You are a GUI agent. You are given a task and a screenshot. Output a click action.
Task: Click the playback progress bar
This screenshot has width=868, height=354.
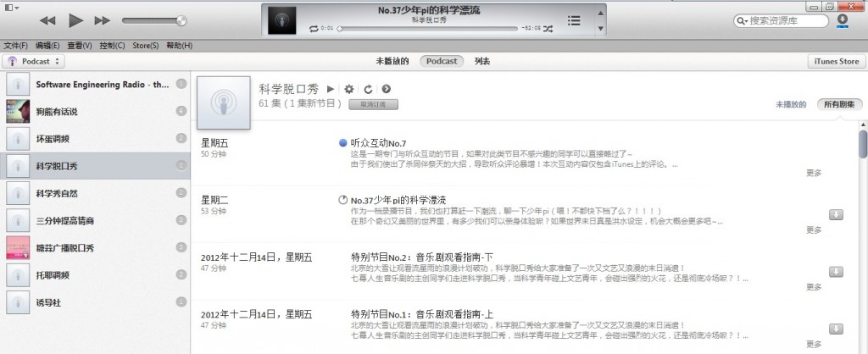point(427,28)
